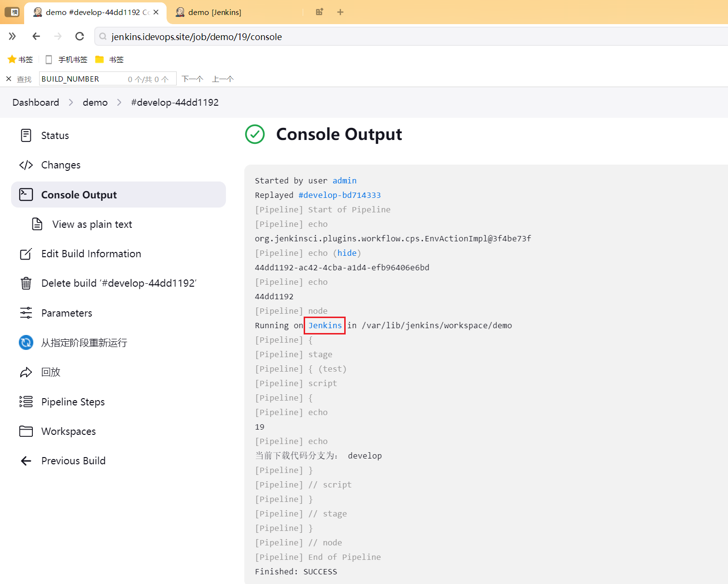Click 上一个 to find previous match
The image size is (728, 584).
[223, 79]
